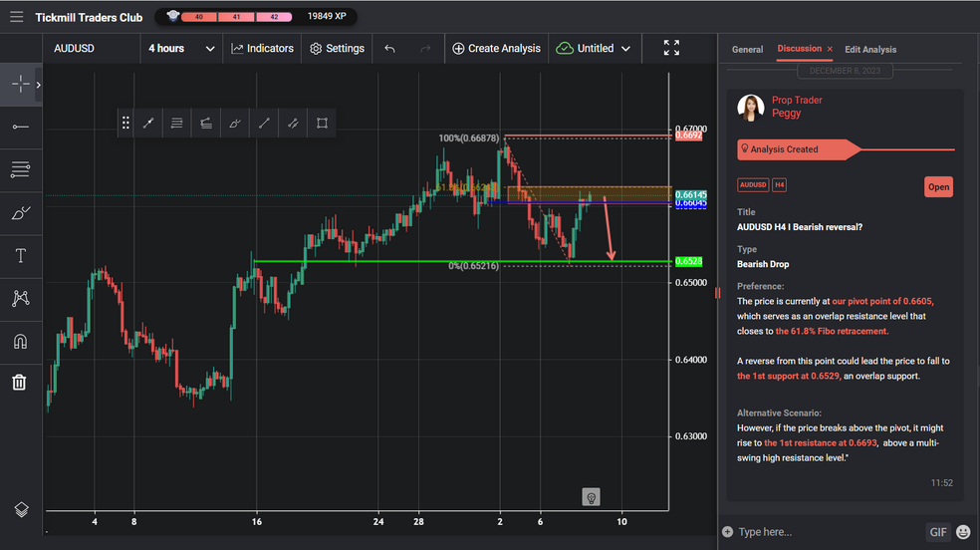
Task: Open the emoji picker
Action: pyautogui.click(x=963, y=532)
